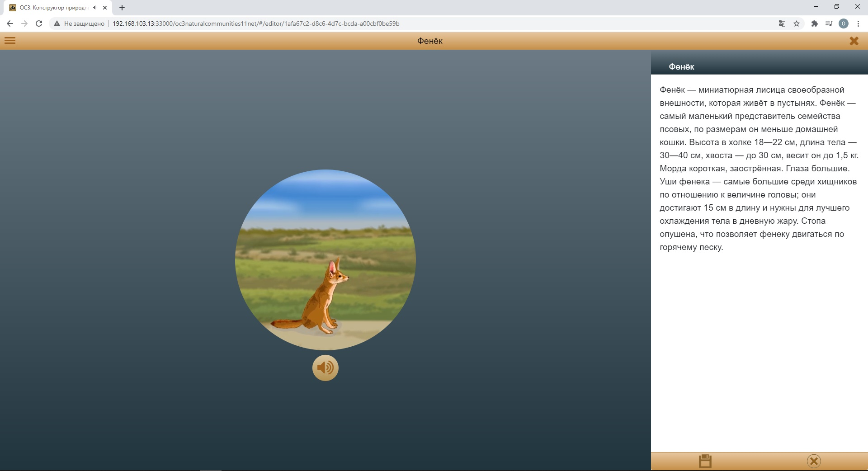Screen dimensions: 868x471
Task: Click the Фенёк title in side panel
Action: point(681,67)
